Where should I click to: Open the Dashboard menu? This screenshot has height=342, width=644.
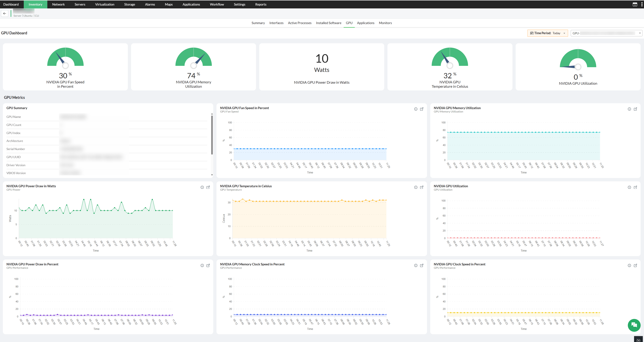tap(11, 5)
